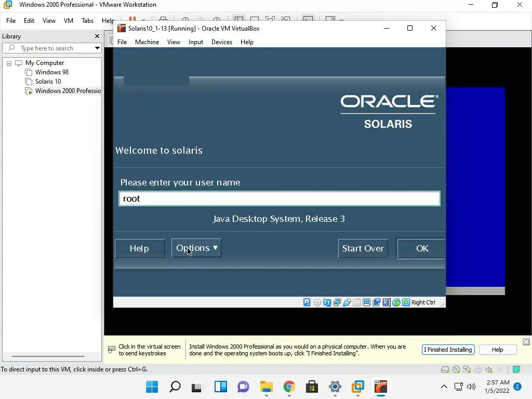Click user name field containing root
The height and width of the screenshot is (399, 532).
click(x=280, y=198)
